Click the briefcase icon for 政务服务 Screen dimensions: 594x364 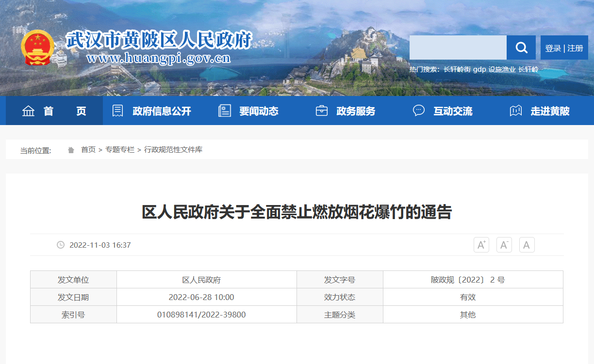pos(321,111)
